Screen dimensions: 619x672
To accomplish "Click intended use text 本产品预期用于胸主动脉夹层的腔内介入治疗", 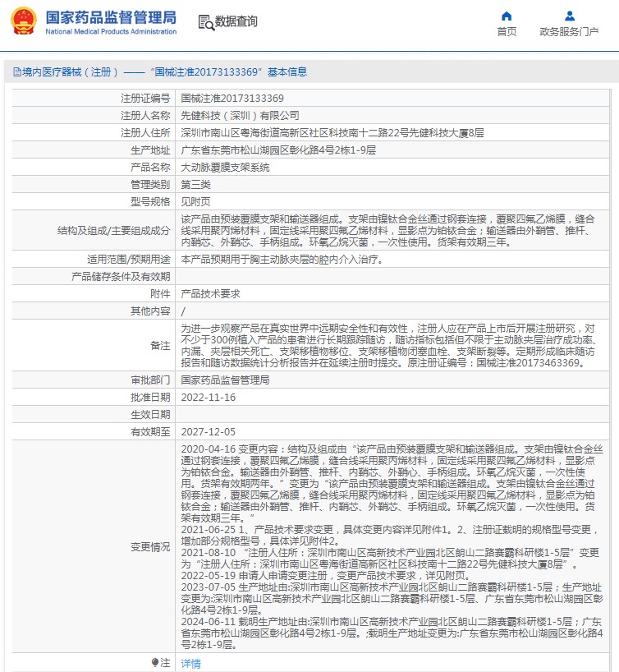I will point(282,260).
